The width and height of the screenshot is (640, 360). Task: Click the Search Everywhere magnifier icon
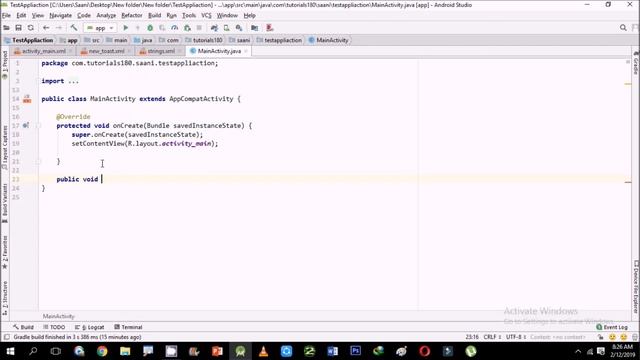(623, 28)
